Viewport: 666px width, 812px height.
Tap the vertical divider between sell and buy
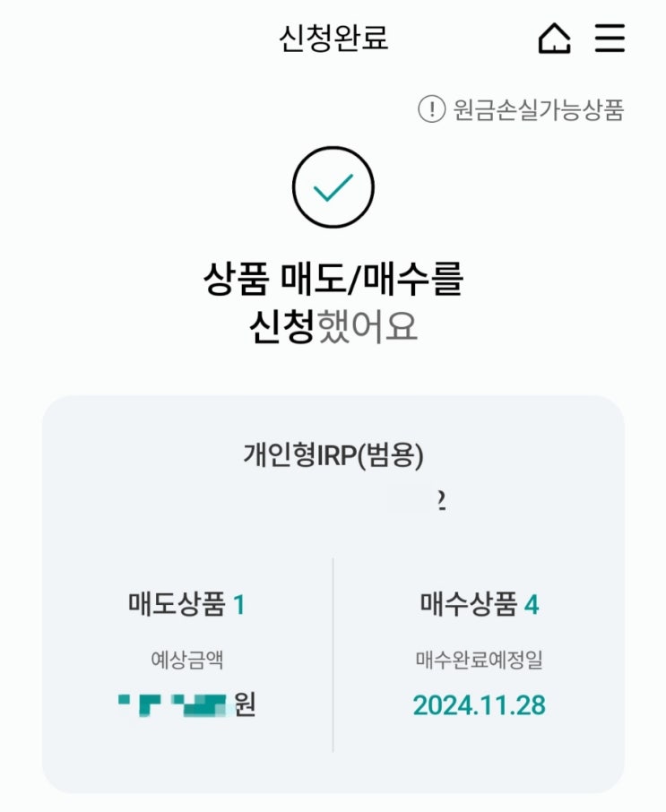click(x=333, y=654)
